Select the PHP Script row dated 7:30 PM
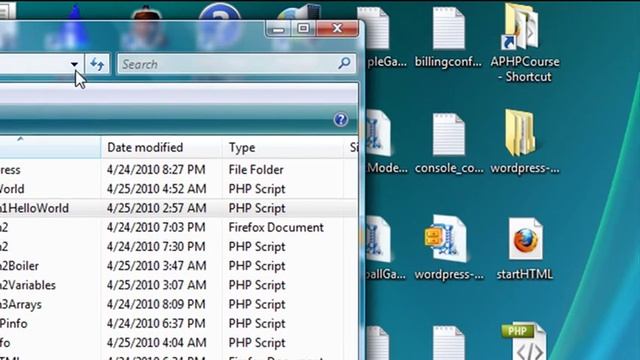 point(178,247)
